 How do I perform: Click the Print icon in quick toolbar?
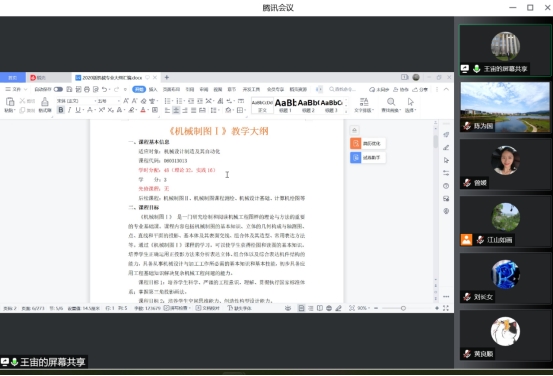point(87,89)
